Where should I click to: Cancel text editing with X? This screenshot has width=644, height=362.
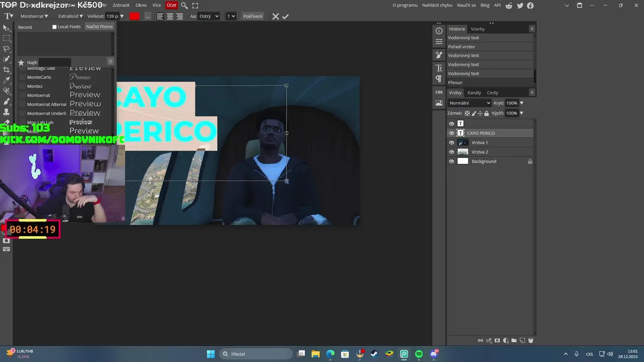click(x=276, y=16)
